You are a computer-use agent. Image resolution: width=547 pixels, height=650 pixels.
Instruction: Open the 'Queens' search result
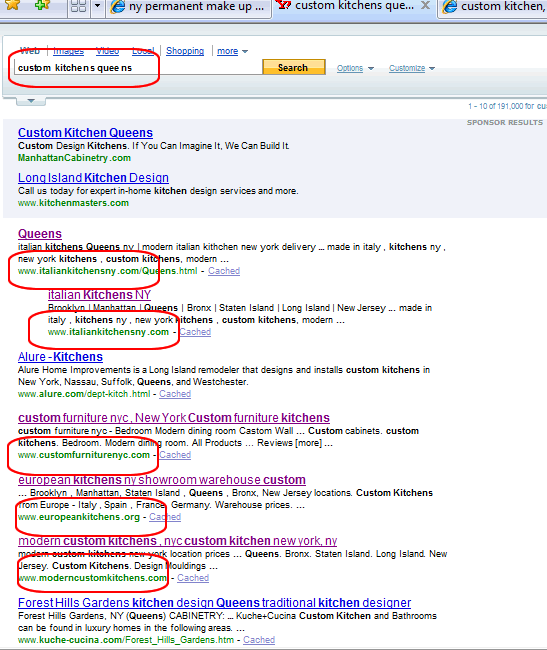[40, 234]
